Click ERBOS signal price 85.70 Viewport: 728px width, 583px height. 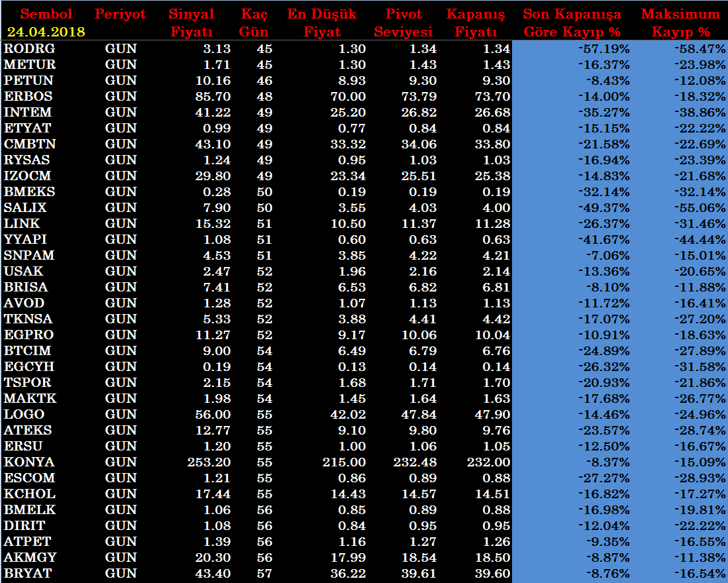pos(213,97)
